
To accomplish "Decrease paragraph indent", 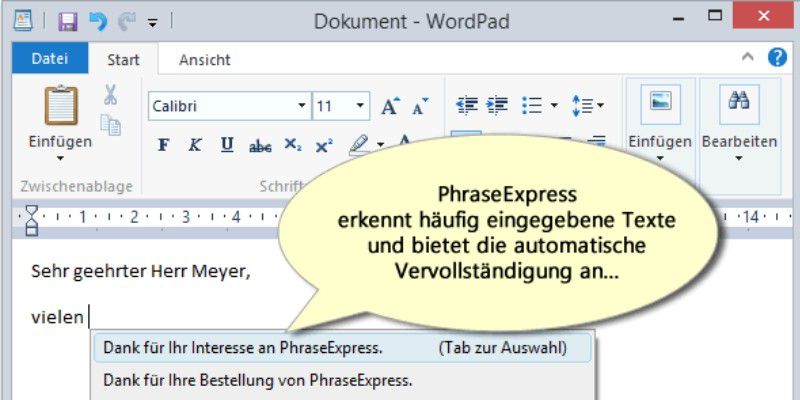I will pos(466,105).
